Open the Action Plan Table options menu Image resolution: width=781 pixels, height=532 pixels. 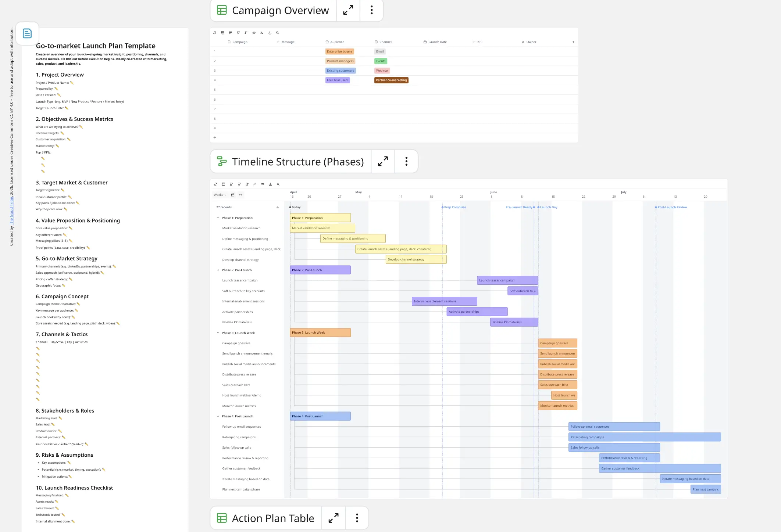point(356,518)
